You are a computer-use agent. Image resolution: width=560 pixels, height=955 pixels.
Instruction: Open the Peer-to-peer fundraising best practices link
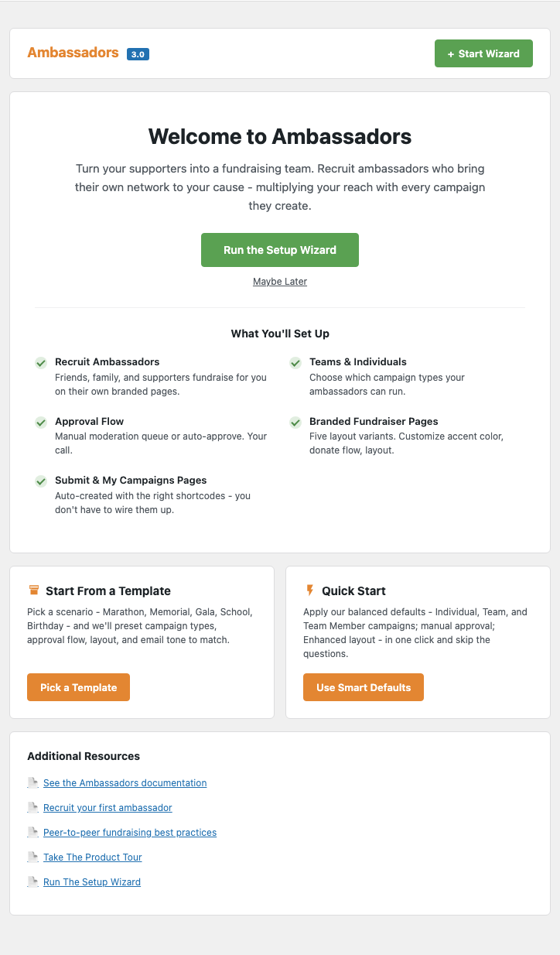pyautogui.click(x=130, y=833)
